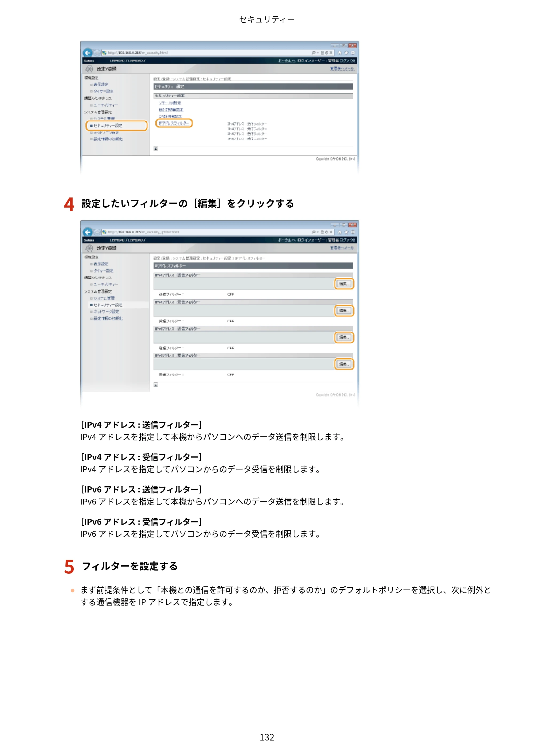
Task: Click 管理者へメール on the security settings page
Action: click(x=342, y=68)
